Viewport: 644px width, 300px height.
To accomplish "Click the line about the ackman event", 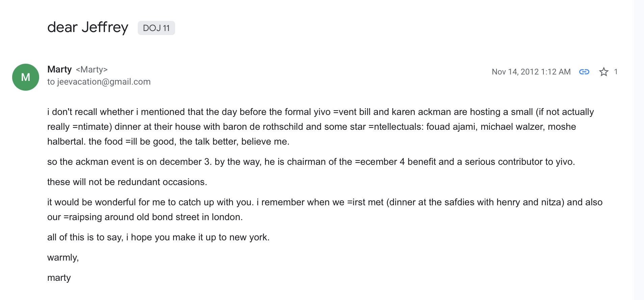I will tap(311, 162).
